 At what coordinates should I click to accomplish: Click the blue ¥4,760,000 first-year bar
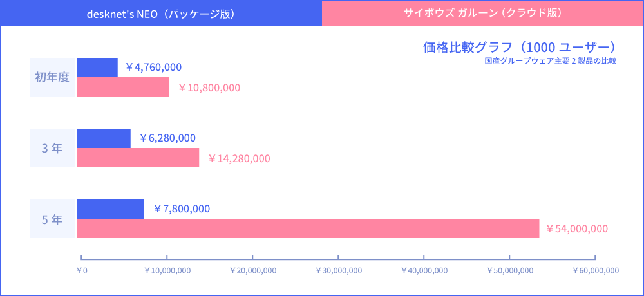pyautogui.click(x=97, y=68)
